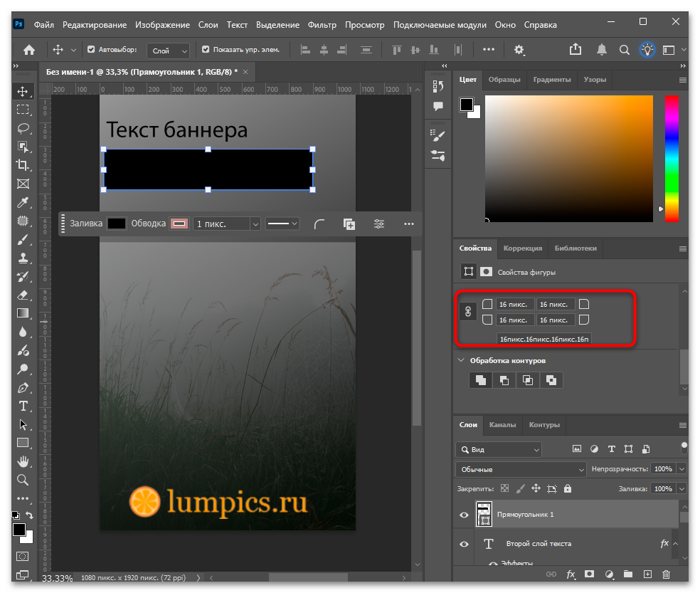The width and height of the screenshot is (700, 593).
Task: Select the Eraser tool
Action: click(x=23, y=295)
